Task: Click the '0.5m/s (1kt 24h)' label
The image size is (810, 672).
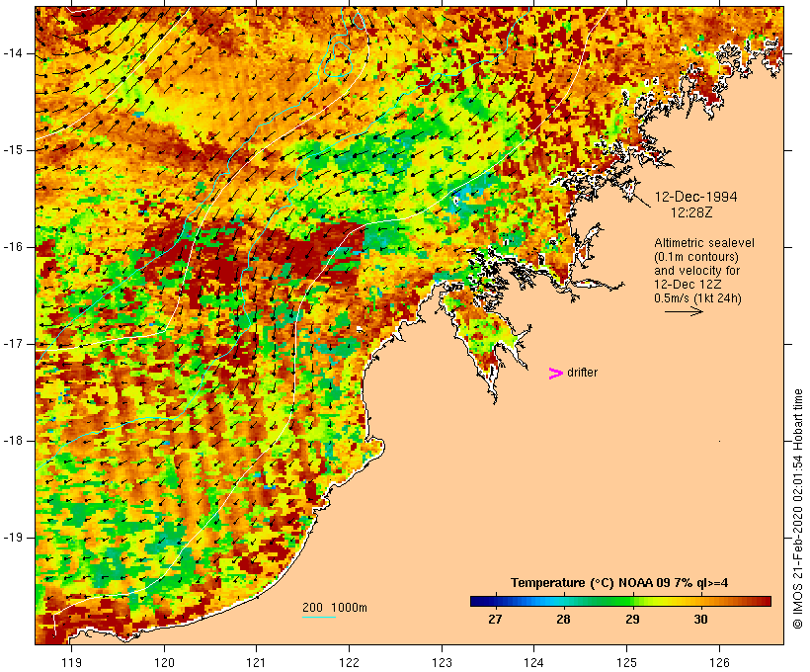Action: [697, 298]
